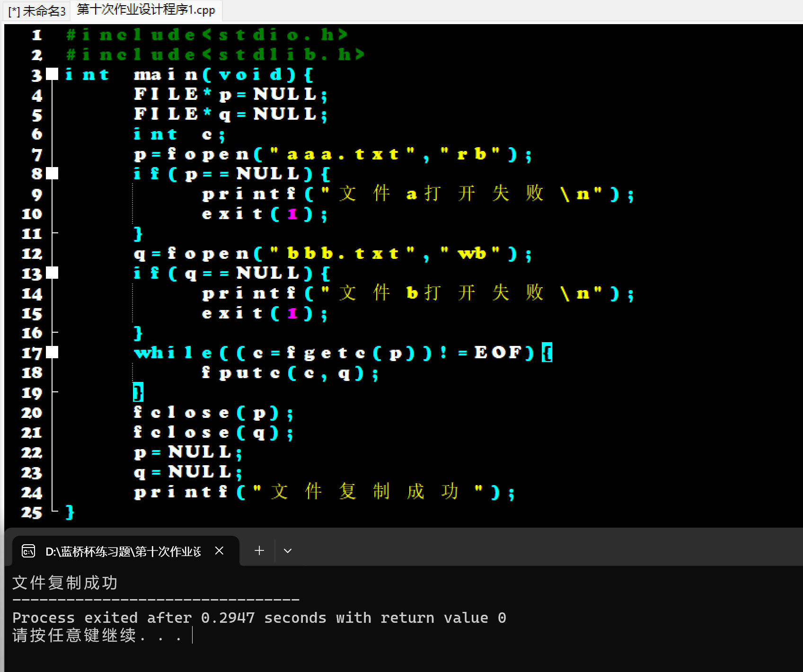This screenshot has width=803, height=672.
Task: Collapse the if(p==NULL) block on line 8
Action: tap(53, 174)
